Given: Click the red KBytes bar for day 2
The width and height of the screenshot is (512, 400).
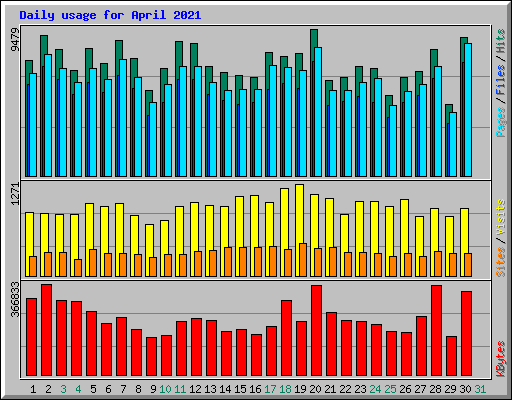Looking at the screenshot, I should point(46,330).
